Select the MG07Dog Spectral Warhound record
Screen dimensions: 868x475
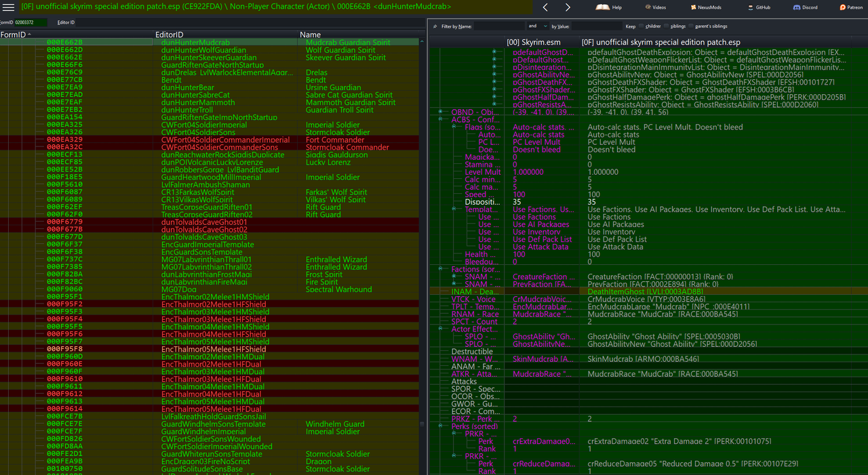point(209,289)
